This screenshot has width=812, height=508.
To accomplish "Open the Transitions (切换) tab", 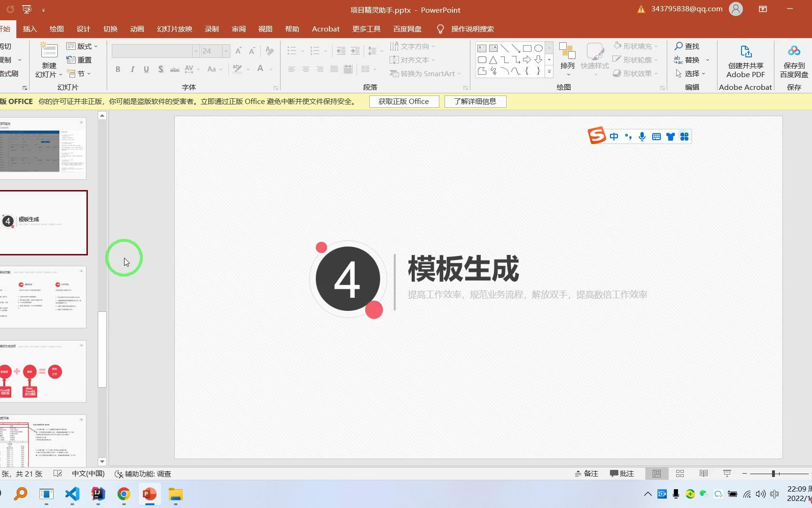I will (x=110, y=29).
